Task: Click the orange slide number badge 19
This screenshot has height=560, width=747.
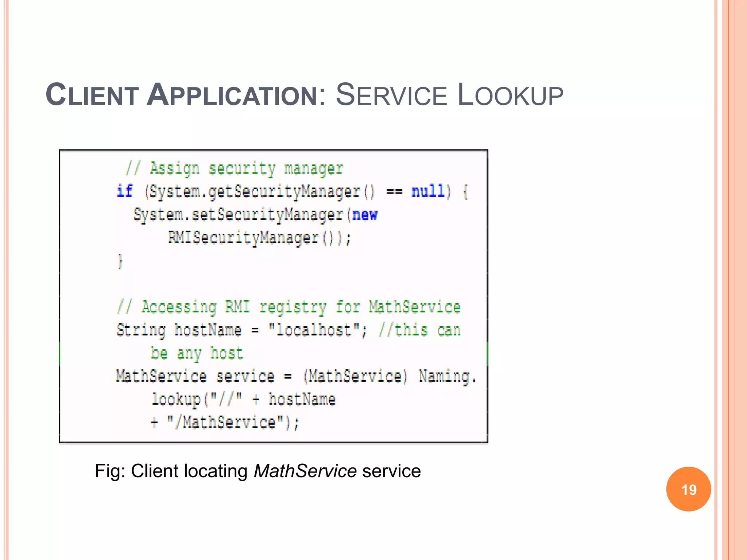Action: click(688, 489)
